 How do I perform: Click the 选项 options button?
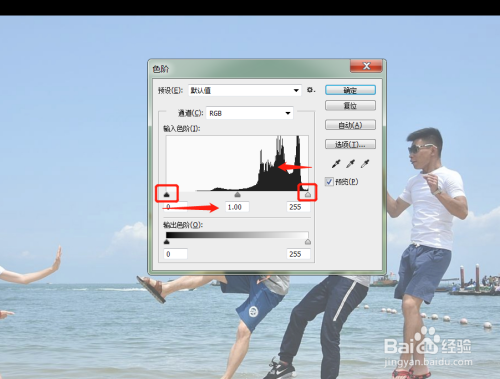pyautogui.click(x=350, y=144)
